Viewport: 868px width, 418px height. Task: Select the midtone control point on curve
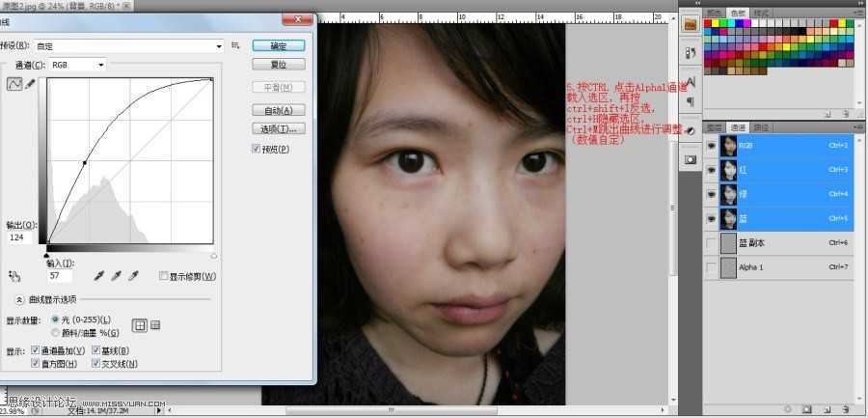(85, 163)
